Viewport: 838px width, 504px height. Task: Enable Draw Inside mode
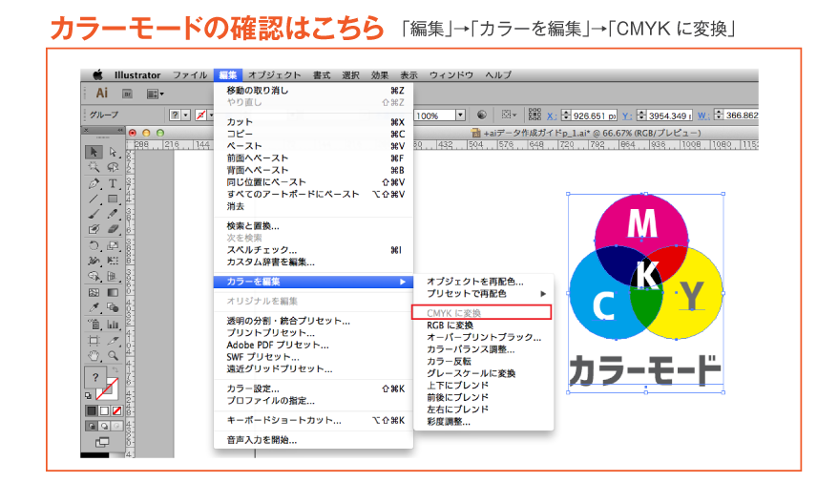tap(116, 426)
